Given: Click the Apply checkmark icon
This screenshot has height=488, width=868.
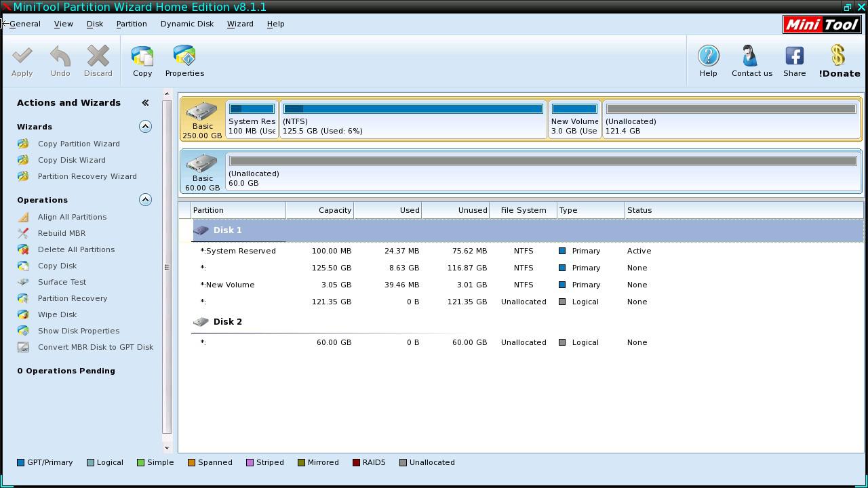Looking at the screenshot, I should tap(22, 56).
